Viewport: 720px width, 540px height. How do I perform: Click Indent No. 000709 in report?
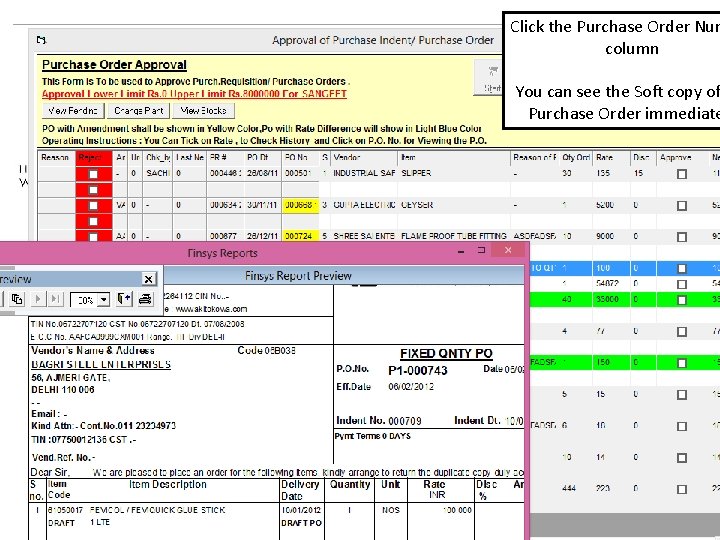(379, 421)
